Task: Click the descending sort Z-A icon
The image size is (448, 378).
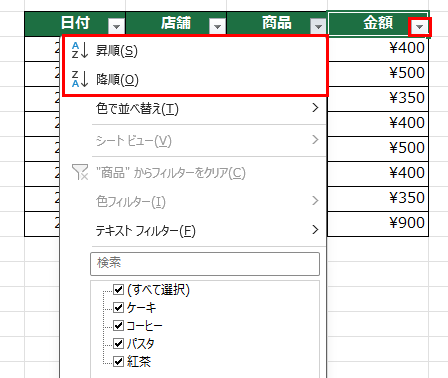Action: (x=80, y=79)
